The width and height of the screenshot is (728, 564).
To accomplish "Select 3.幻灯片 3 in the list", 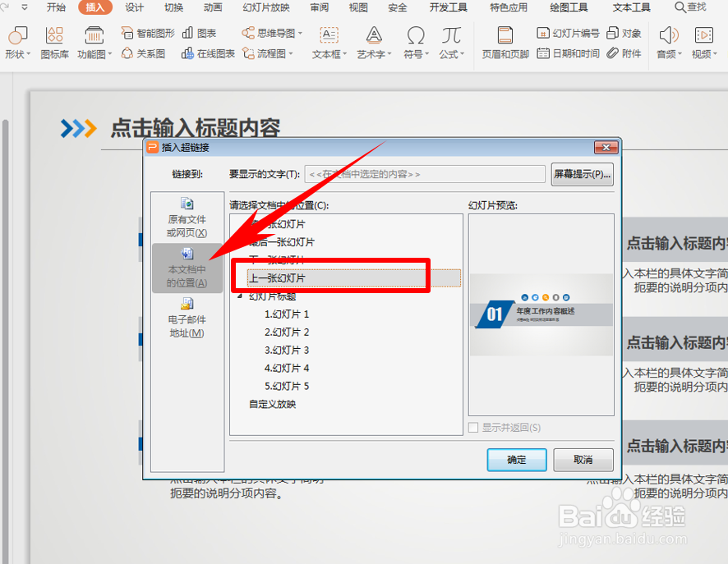I will click(x=287, y=351).
